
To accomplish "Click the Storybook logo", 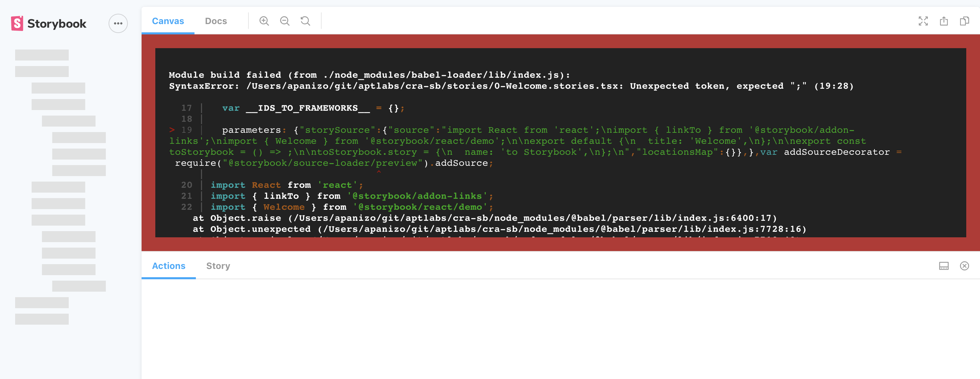I will click(x=49, y=24).
